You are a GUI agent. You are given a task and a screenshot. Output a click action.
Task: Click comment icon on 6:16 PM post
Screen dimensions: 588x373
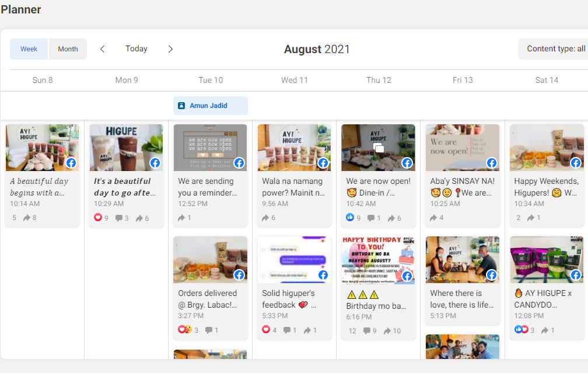pos(367,330)
